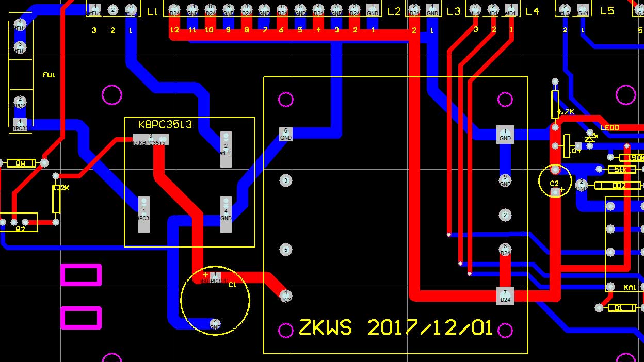644x362 pixels.
Task: Select L5 connector pad 2
Action: [565, 10]
